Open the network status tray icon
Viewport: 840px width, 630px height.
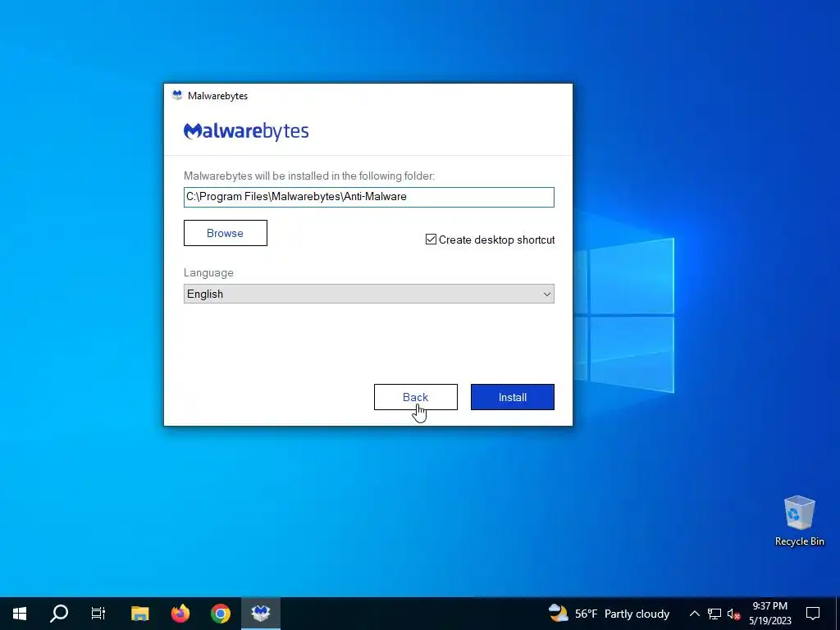[x=714, y=614]
